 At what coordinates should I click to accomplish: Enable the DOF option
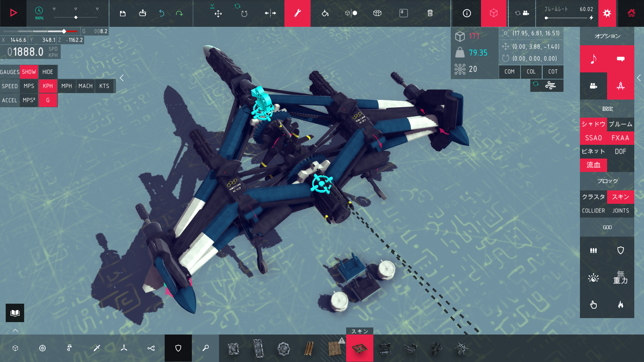pos(620,152)
